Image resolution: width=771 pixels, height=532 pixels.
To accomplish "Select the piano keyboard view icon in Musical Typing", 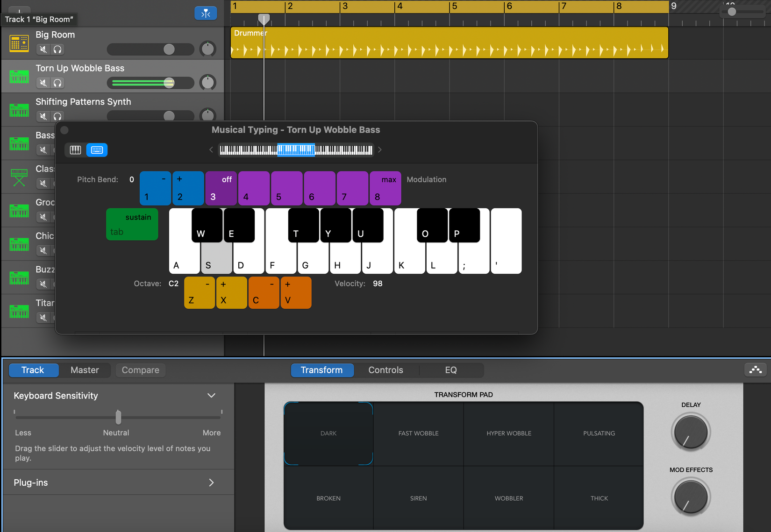I will 75,150.
